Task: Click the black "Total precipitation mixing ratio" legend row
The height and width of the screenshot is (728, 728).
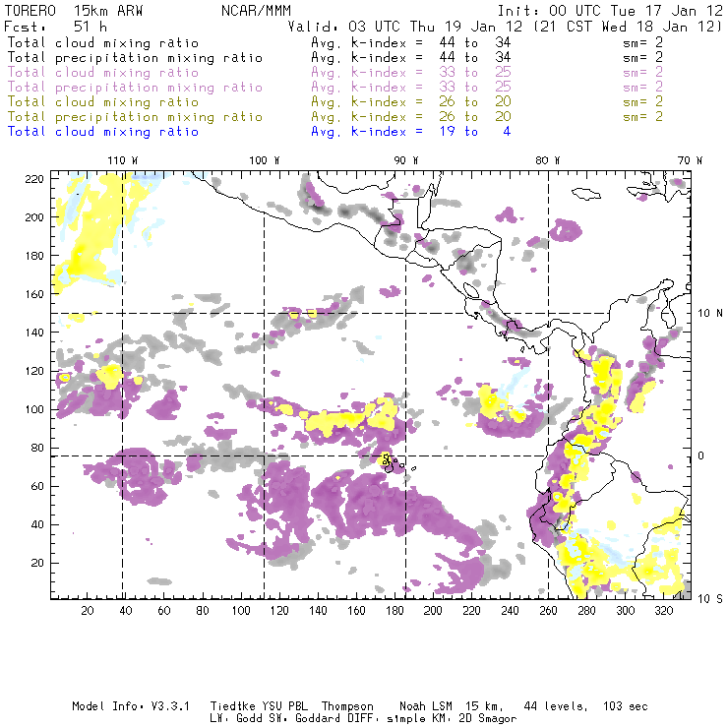Action: pos(135,58)
